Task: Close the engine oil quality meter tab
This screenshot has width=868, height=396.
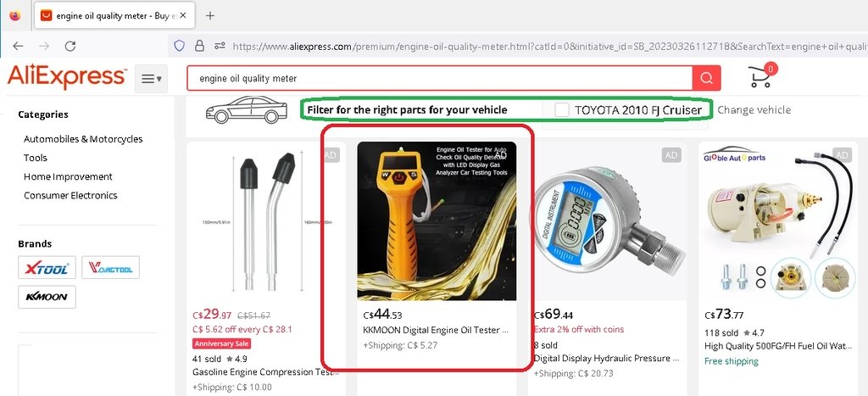Action: point(183,16)
